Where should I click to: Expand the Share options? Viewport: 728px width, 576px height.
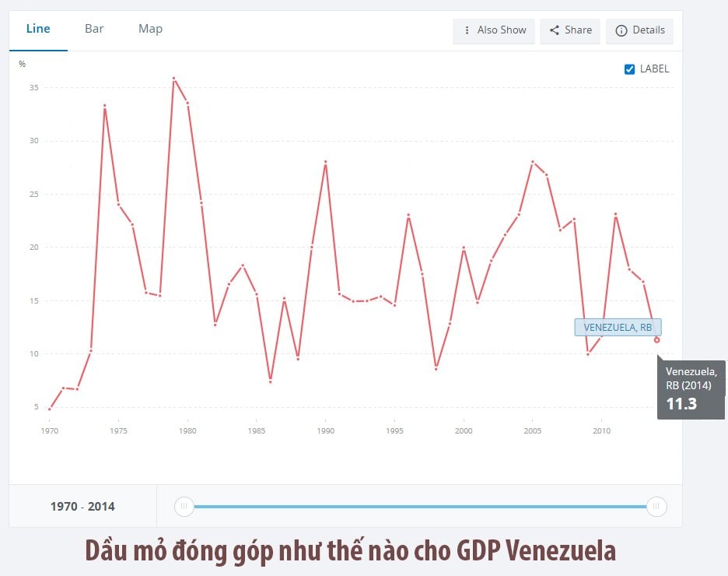[569, 31]
